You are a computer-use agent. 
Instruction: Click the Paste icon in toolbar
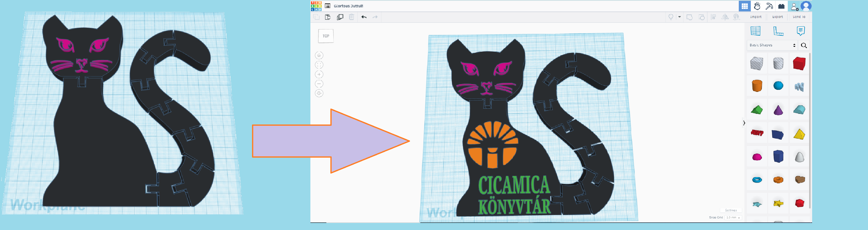pos(328,17)
